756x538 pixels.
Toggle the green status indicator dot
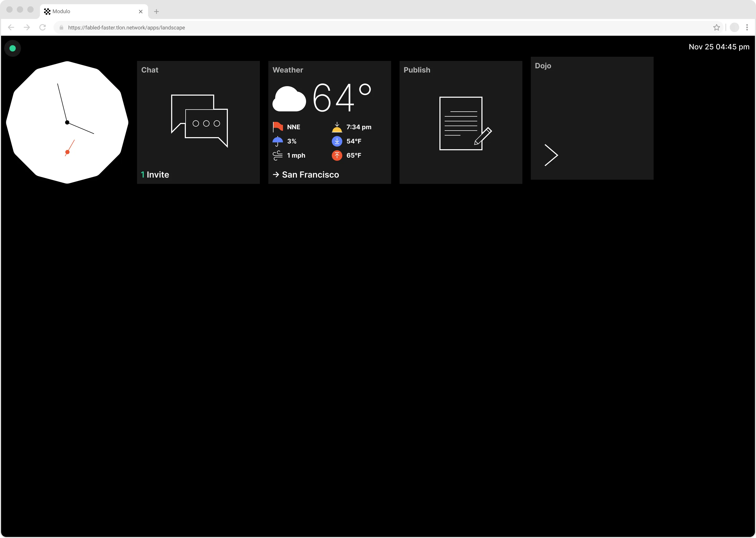(12, 48)
